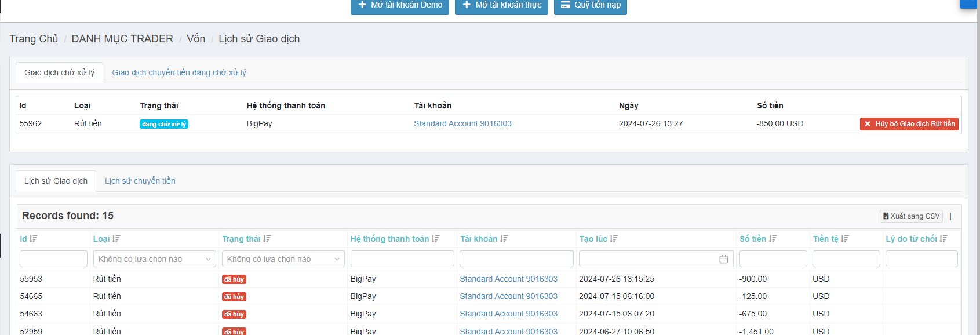Image resolution: width=980 pixels, height=335 pixels.
Task: Open the Quỹ tiền nạp button
Action: [590, 6]
